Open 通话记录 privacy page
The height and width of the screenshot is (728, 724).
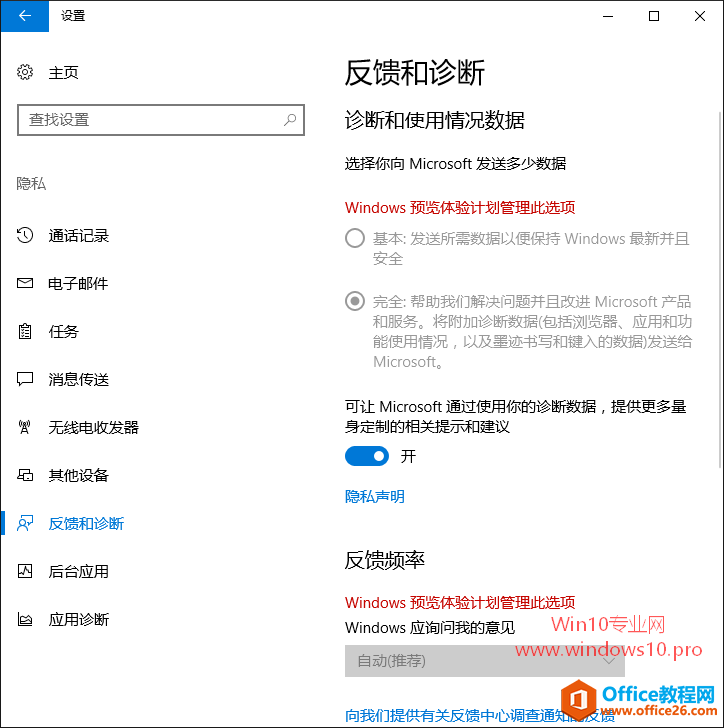click(78, 235)
